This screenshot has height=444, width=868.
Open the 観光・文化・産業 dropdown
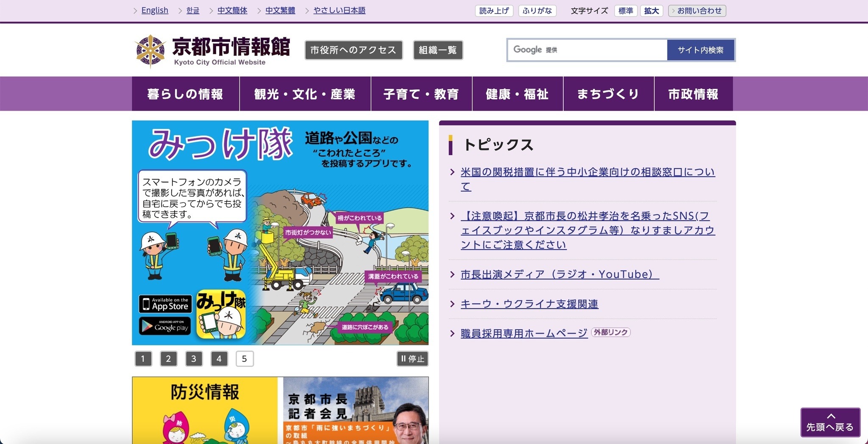pyautogui.click(x=305, y=94)
